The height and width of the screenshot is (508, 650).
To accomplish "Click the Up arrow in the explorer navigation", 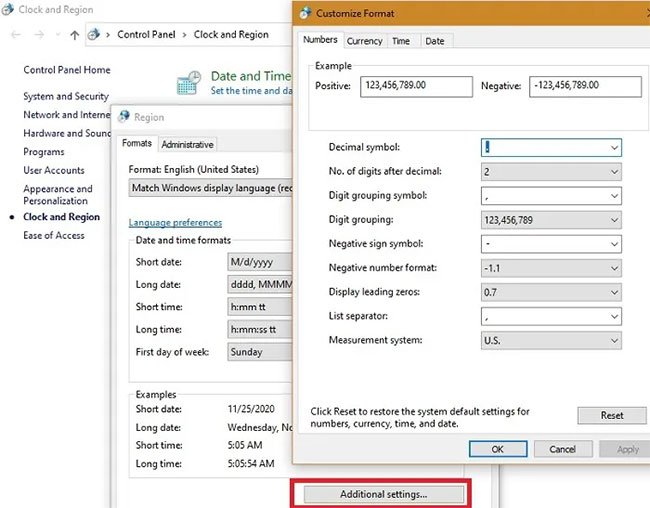I will click(75, 35).
